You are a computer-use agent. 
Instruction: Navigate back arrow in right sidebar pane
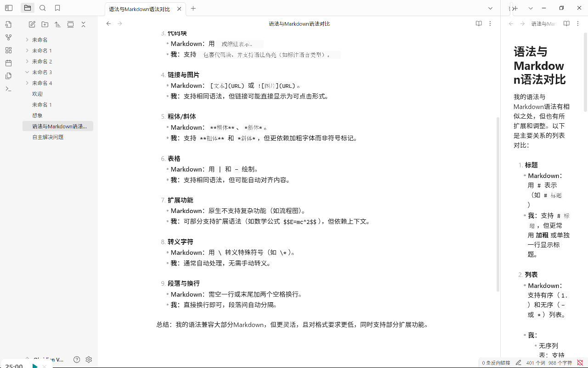tap(511, 23)
